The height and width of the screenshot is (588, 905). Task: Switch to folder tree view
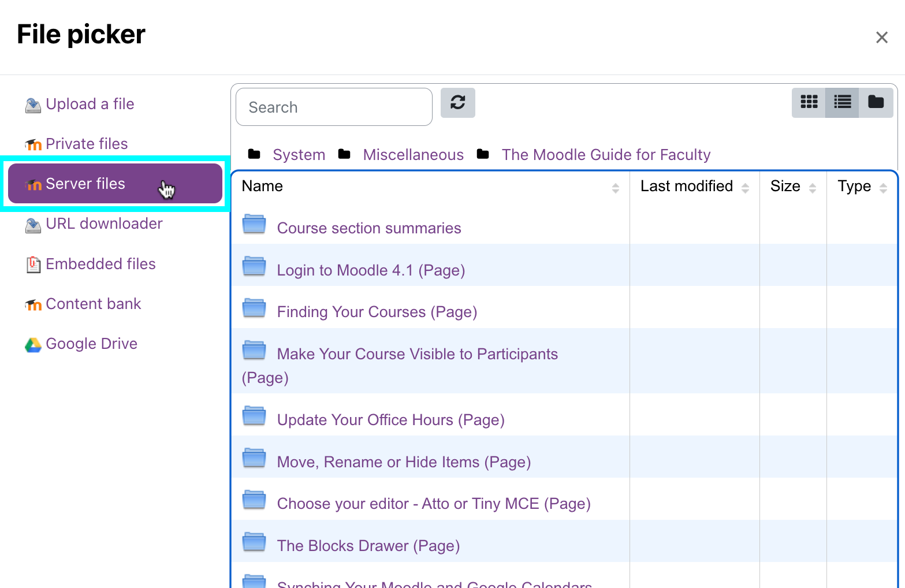click(x=876, y=102)
